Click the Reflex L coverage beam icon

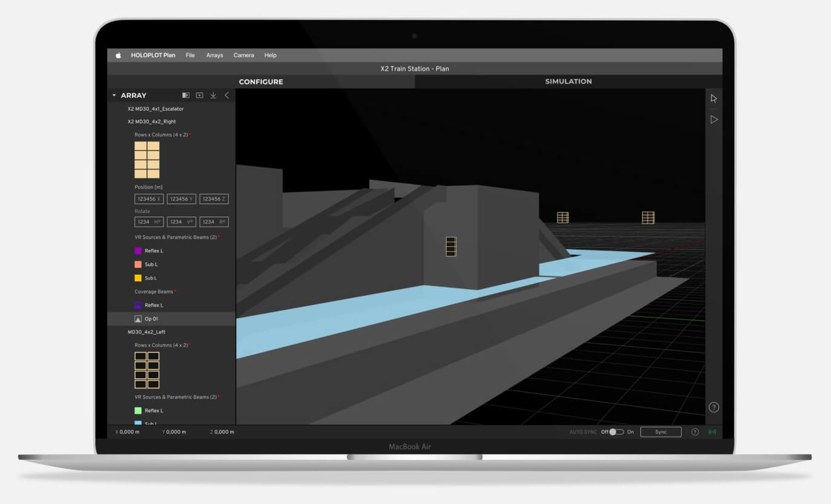pos(138,306)
